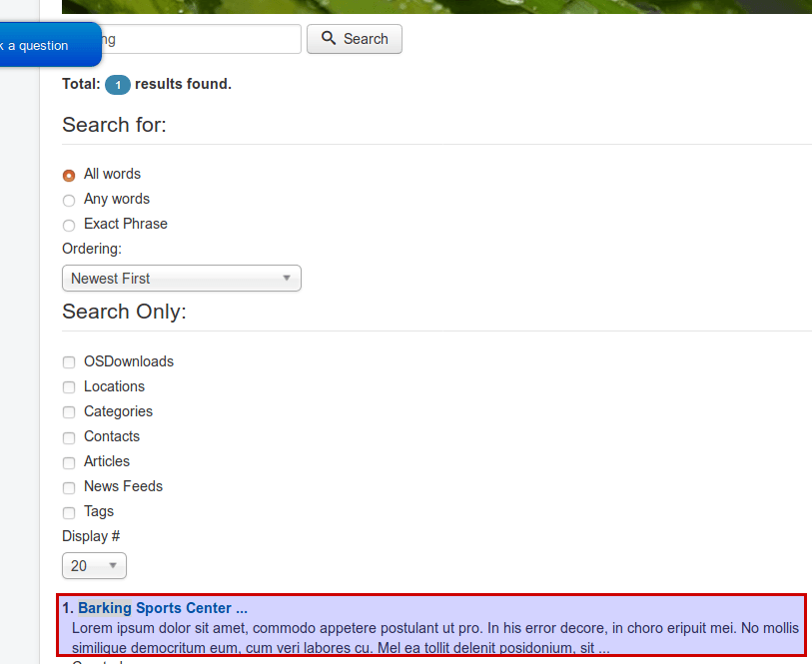
Task: Open the Ask a question side tab
Action: click(x=45, y=45)
